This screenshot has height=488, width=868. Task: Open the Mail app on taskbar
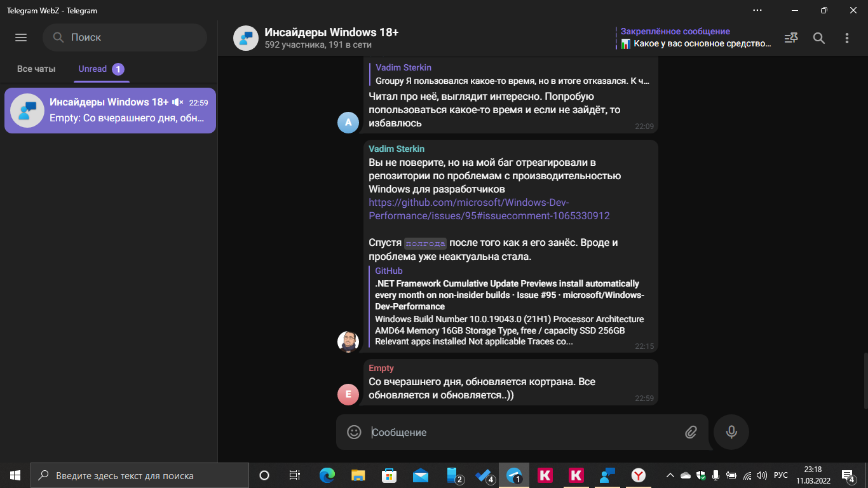420,475
